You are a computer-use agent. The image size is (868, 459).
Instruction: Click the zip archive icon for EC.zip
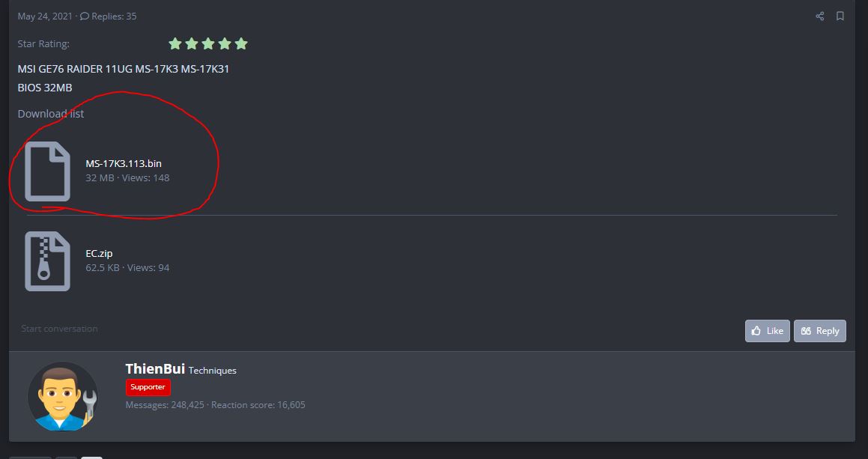48,261
